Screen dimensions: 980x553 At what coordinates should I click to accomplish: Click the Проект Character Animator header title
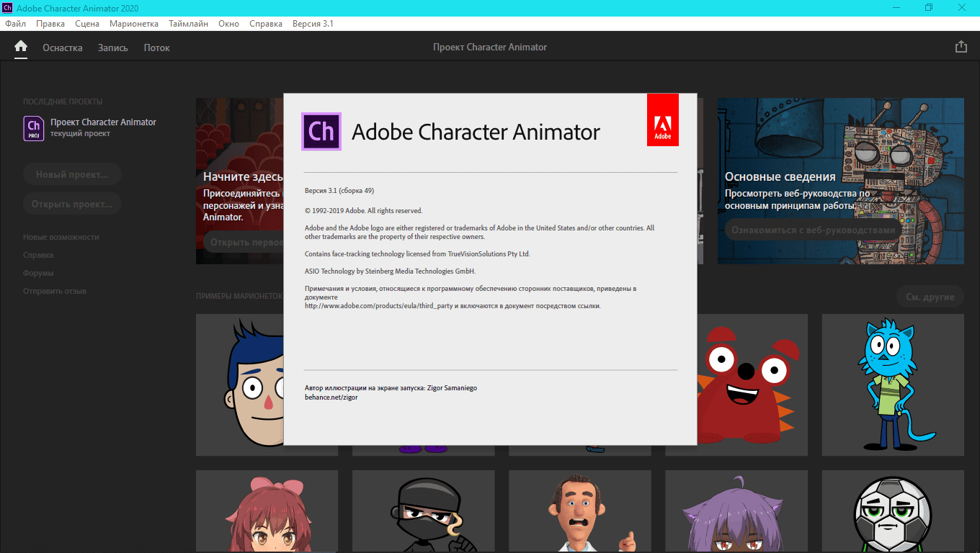490,48
